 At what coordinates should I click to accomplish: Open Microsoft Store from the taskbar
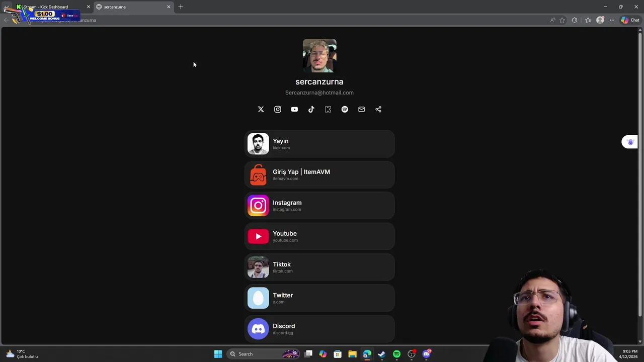pyautogui.click(x=338, y=354)
